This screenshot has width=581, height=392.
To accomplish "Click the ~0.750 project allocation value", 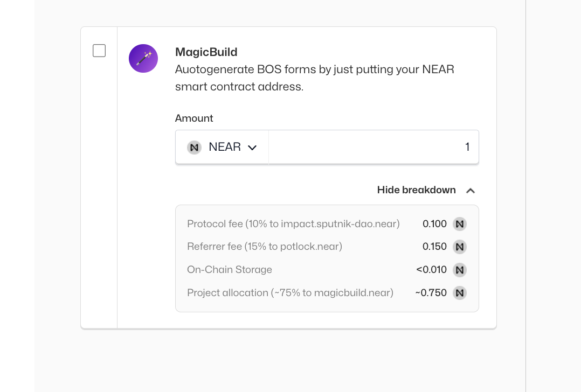I will pos(431,293).
